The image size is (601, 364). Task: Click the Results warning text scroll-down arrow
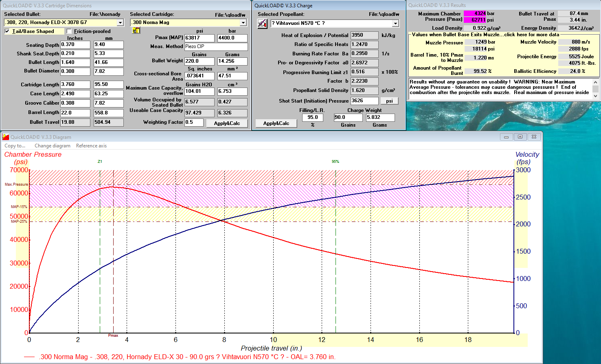596,96
